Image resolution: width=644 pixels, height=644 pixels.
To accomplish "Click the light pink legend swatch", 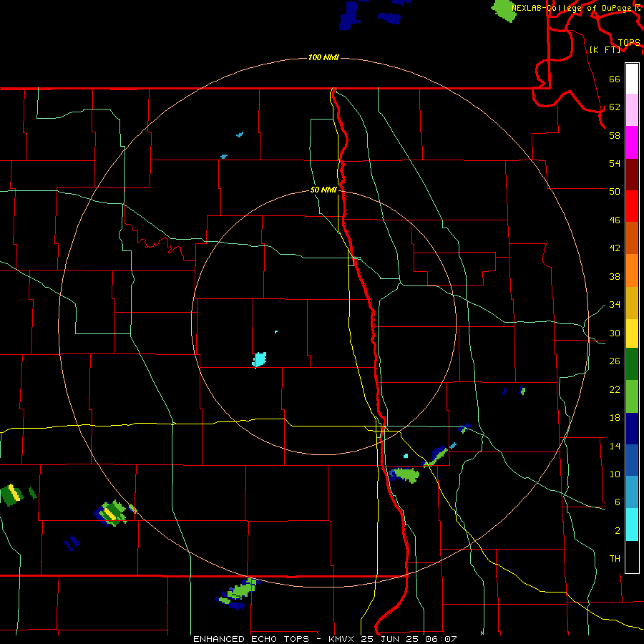I will pos(632,110).
